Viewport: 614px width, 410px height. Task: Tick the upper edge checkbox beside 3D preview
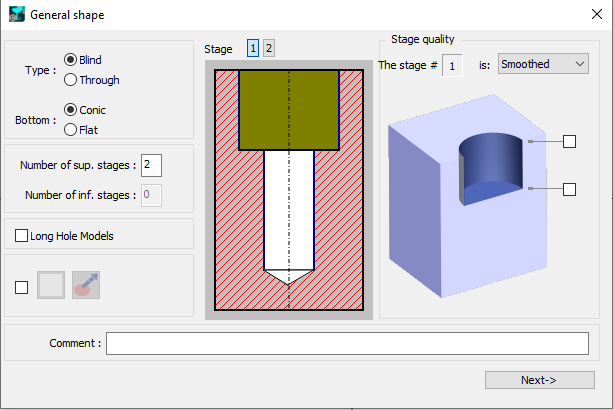tap(569, 141)
